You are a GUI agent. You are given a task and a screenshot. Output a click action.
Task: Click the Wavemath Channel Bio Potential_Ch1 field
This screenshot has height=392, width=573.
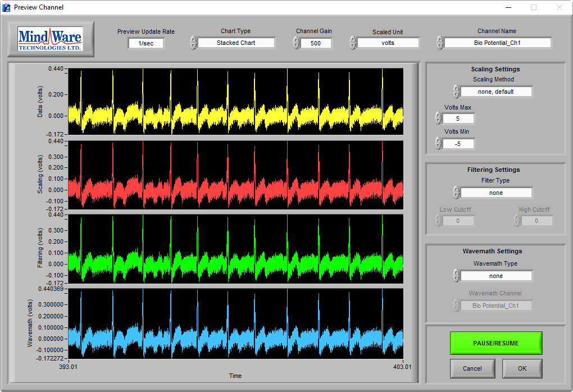point(496,306)
